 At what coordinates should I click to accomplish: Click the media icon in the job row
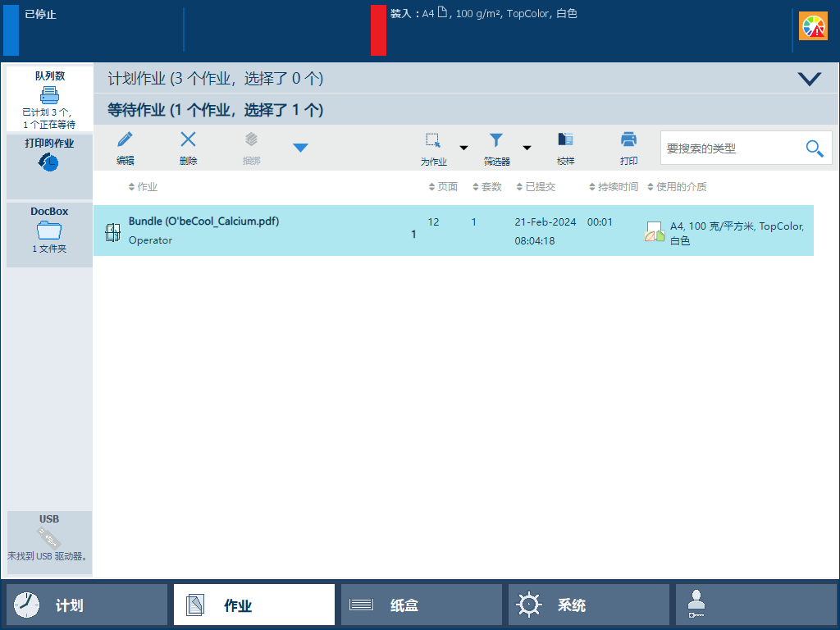(x=655, y=232)
